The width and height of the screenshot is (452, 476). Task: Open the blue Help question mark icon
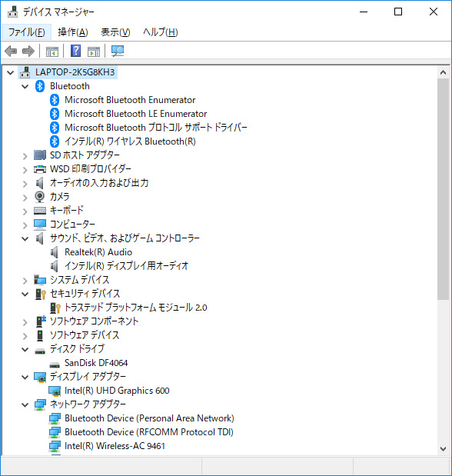point(75,51)
